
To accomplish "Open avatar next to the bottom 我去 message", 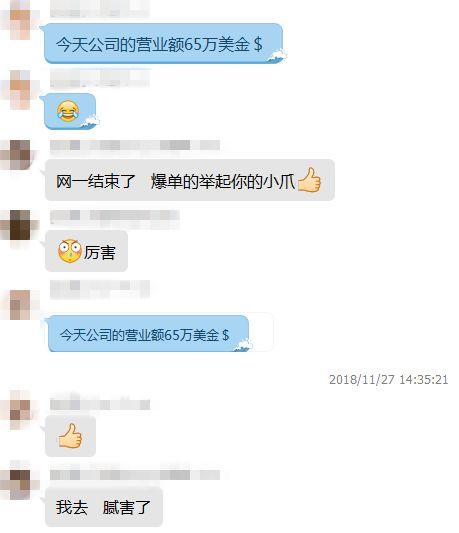I will [x=19, y=484].
